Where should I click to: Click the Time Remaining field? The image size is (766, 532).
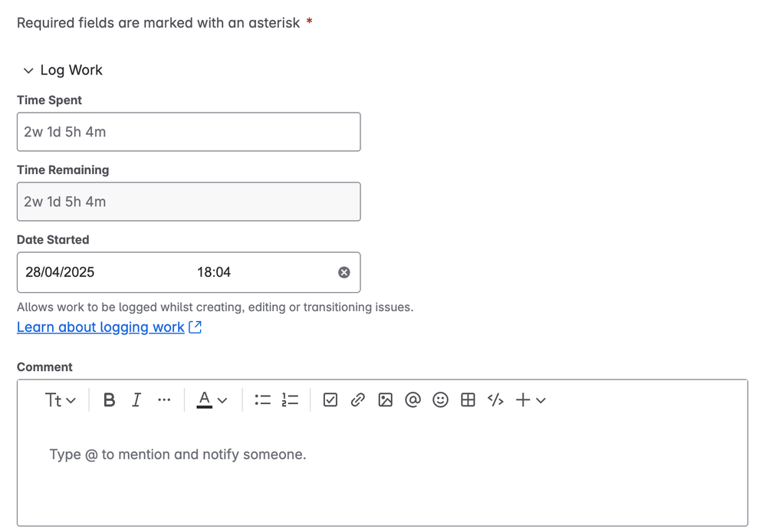tap(189, 202)
